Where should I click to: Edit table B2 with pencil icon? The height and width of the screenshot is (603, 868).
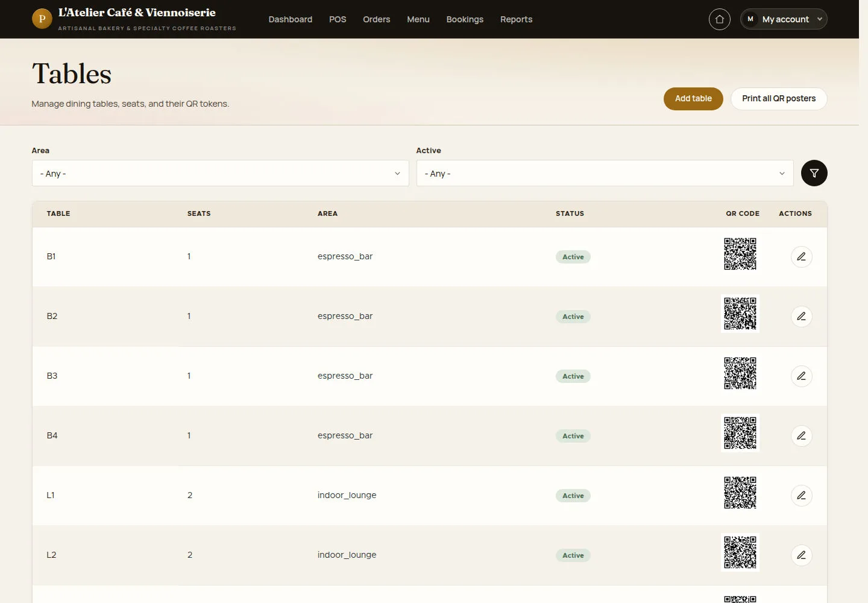click(801, 317)
